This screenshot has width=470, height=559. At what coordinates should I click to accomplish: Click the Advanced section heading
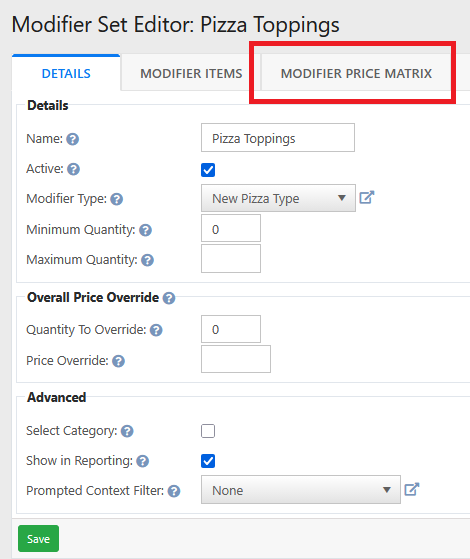(x=57, y=397)
